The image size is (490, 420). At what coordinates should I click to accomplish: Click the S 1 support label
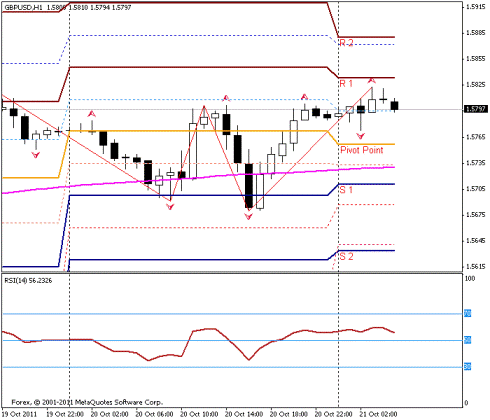tap(346, 190)
